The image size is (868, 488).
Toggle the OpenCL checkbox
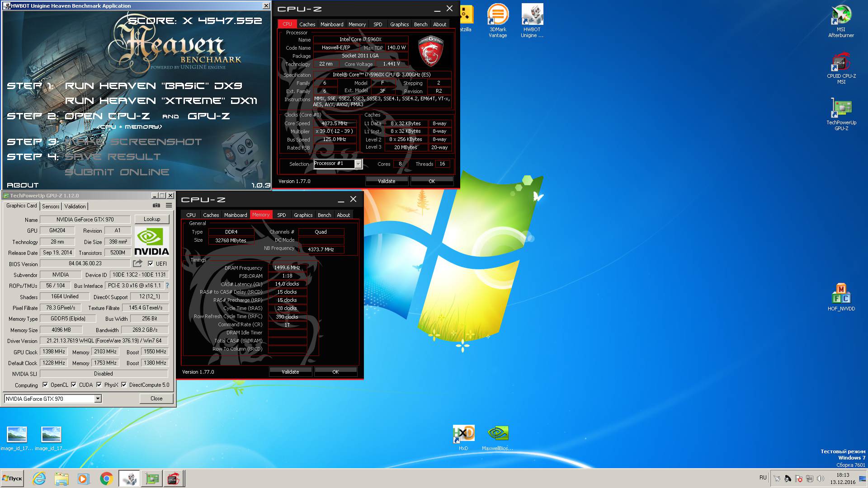45,385
